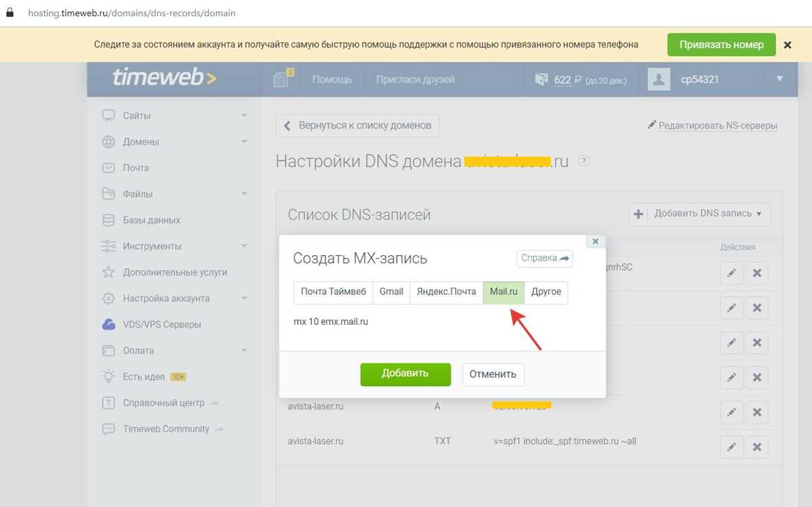Click the green Добавить button
Image resolution: width=812 pixels, height=507 pixels.
click(405, 374)
